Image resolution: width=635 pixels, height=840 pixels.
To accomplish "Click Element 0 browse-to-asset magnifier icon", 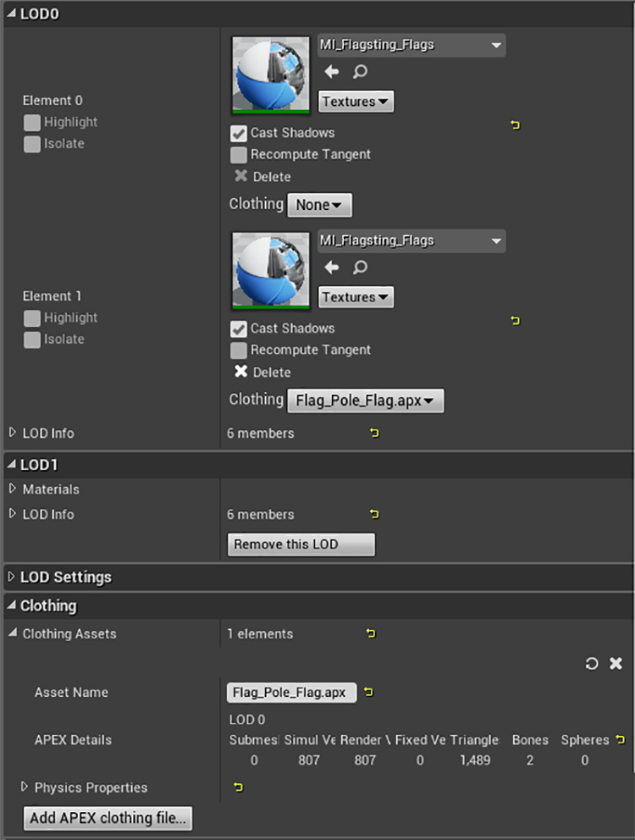I will click(x=360, y=71).
